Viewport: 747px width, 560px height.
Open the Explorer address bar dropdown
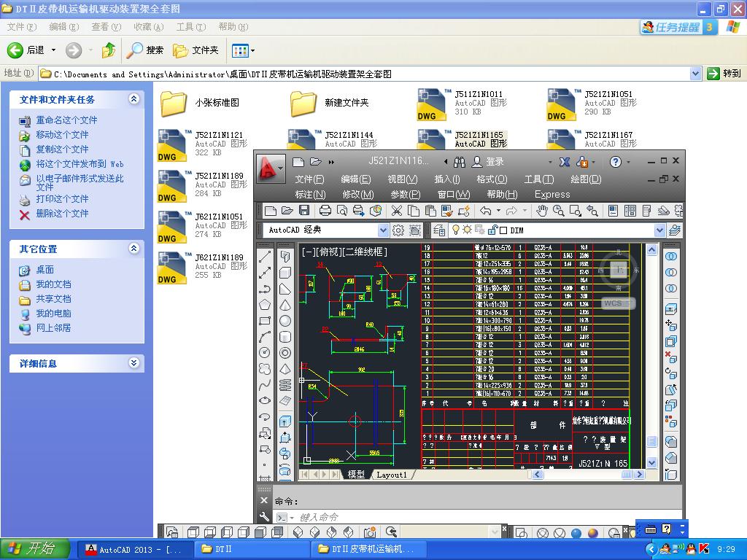point(695,74)
